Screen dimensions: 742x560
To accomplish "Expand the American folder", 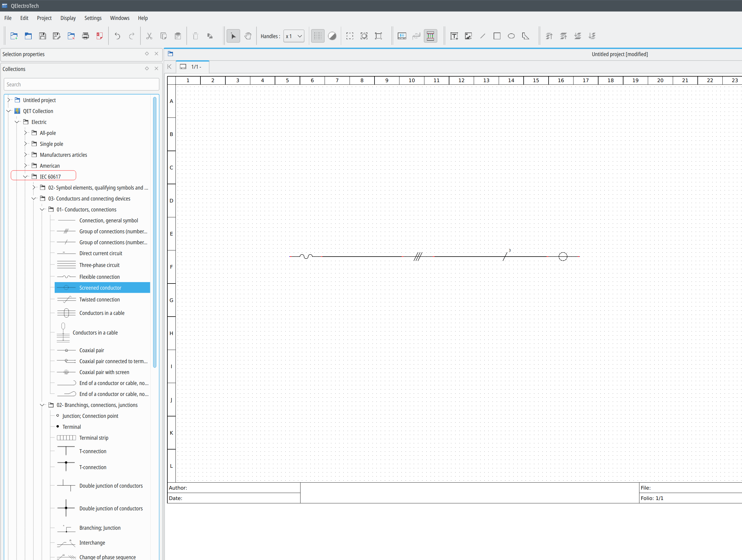I will click(x=26, y=166).
